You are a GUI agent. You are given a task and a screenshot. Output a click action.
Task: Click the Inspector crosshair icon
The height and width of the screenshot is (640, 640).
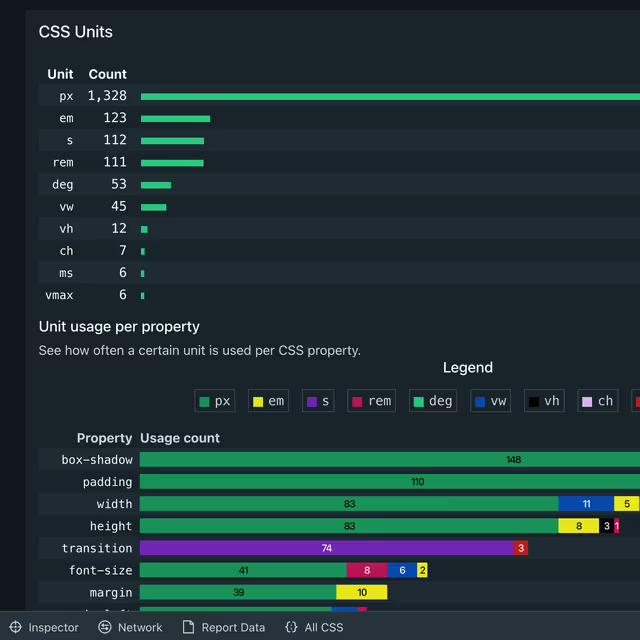click(15, 627)
